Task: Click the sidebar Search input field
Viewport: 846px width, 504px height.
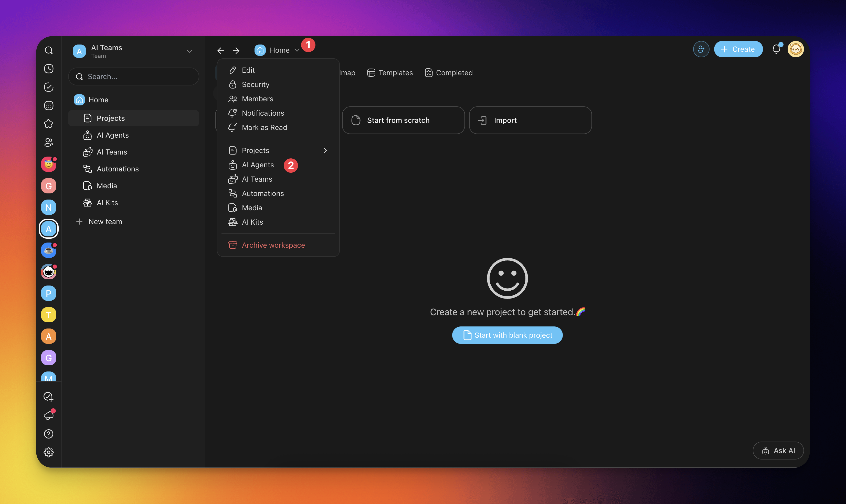Action: click(134, 76)
